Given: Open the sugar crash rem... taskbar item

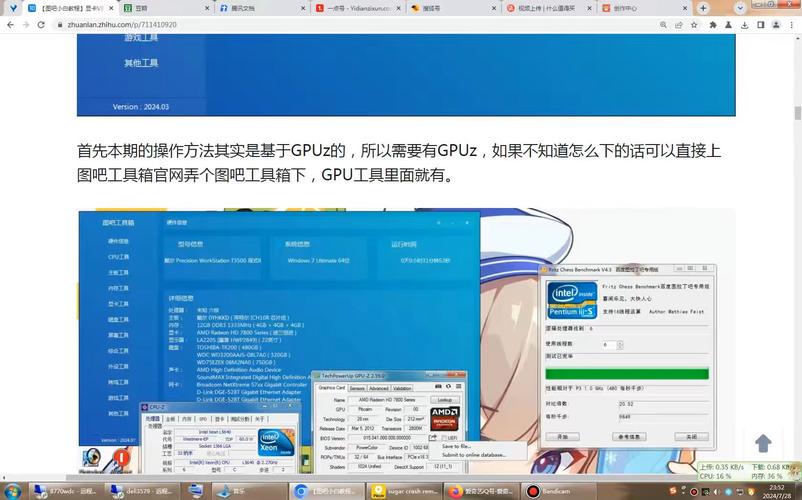Looking at the screenshot, I should [x=404, y=491].
